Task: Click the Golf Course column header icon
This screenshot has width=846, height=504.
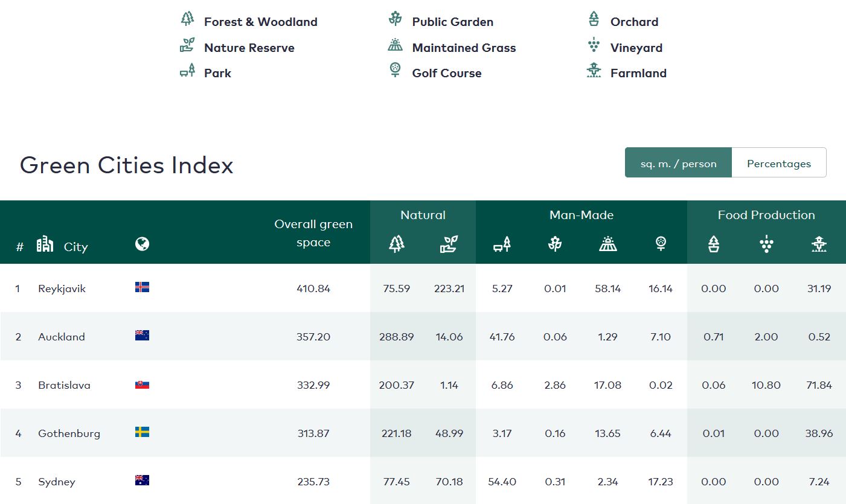Action: [x=661, y=243]
